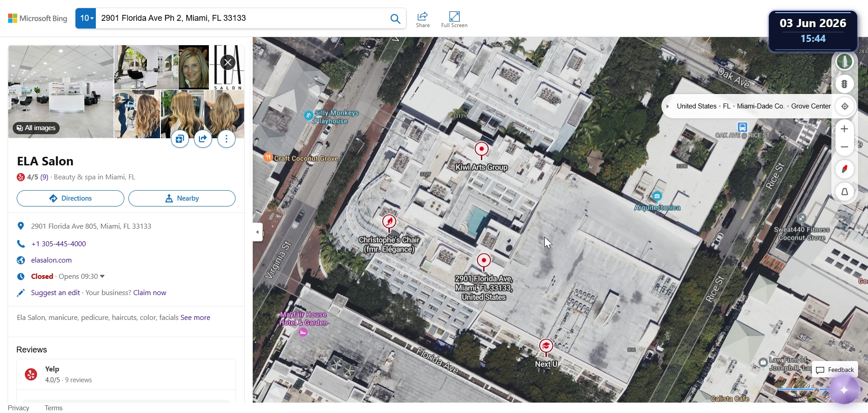The height and width of the screenshot is (413, 868).
Task: Click the Christophe's Chair map pin
Action: tap(389, 222)
